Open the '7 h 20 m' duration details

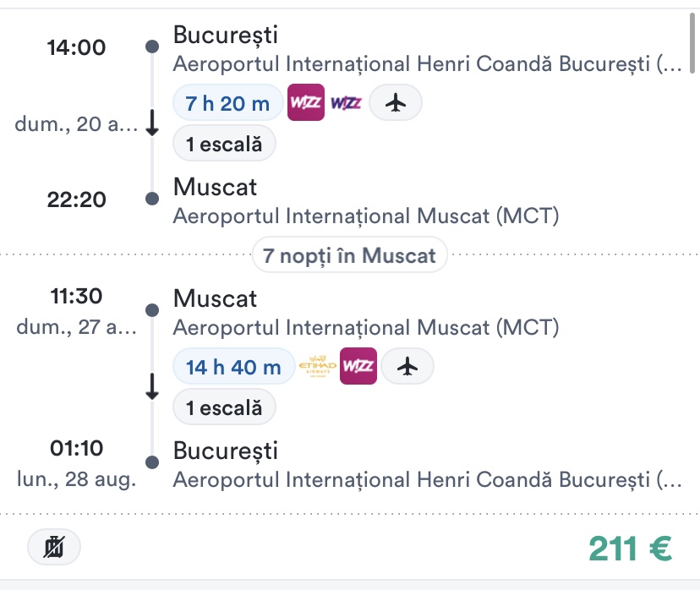click(227, 103)
